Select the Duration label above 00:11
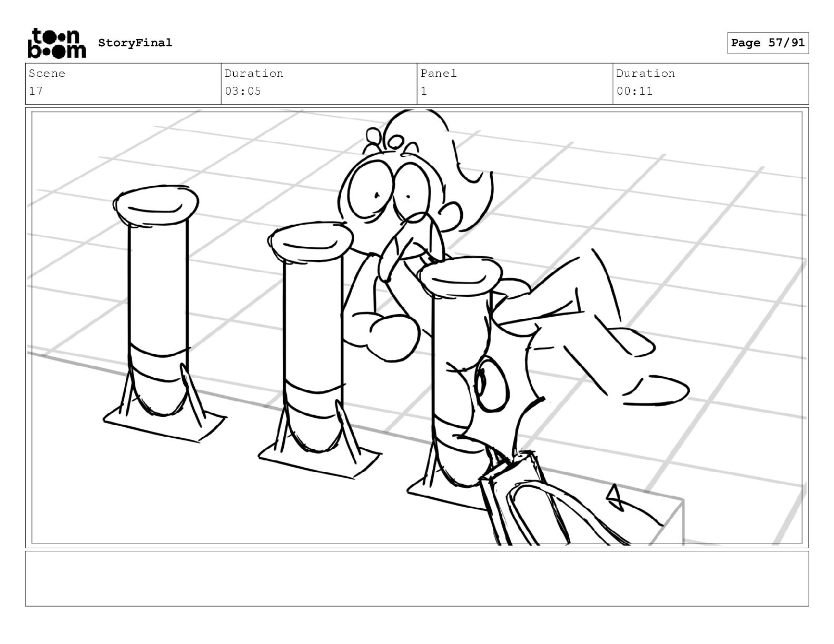This screenshot has width=834, height=644. click(x=646, y=74)
